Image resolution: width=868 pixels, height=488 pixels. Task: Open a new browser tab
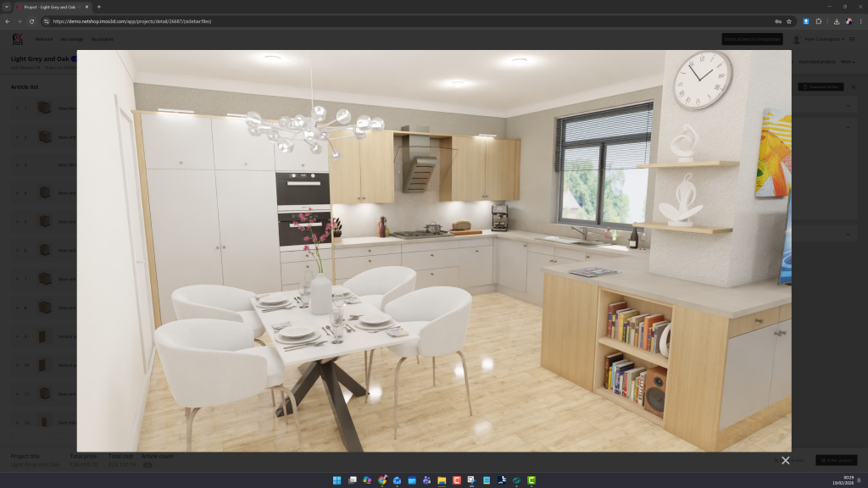(98, 7)
